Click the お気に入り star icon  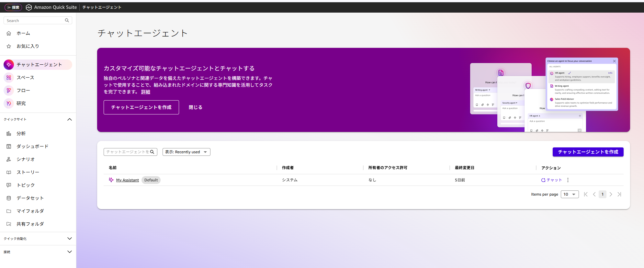9,46
